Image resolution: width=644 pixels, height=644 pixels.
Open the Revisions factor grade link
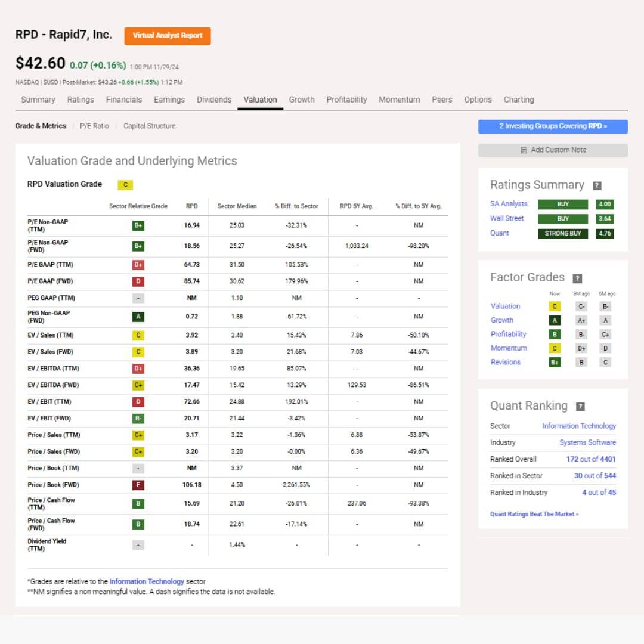pyautogui.click(x=505, y=363)
